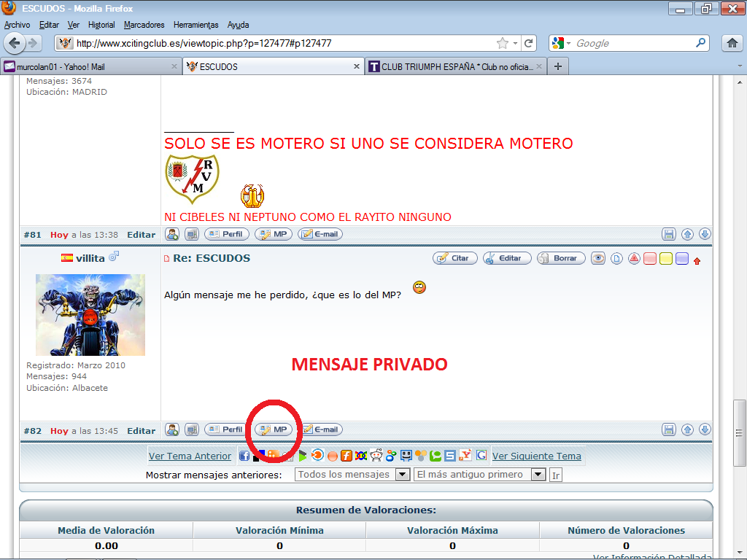Click the red warning triangle icon

click(x=634, y=259)
